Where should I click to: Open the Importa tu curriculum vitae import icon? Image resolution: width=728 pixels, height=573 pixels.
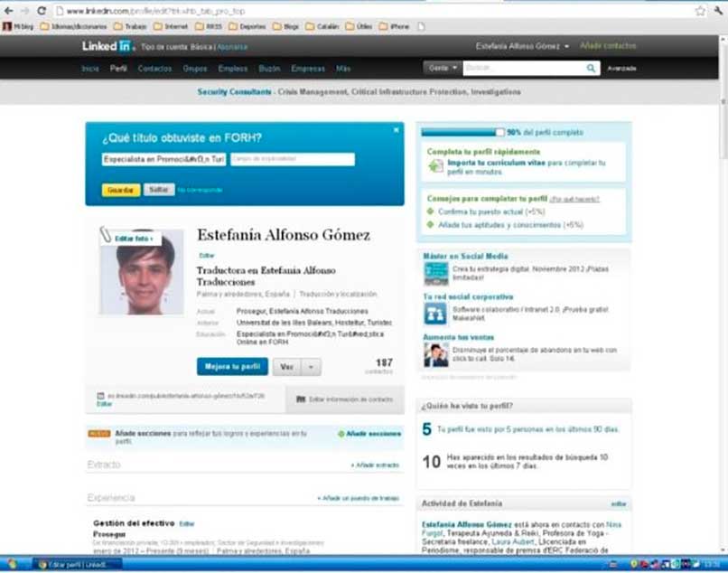tap(431, 164)
